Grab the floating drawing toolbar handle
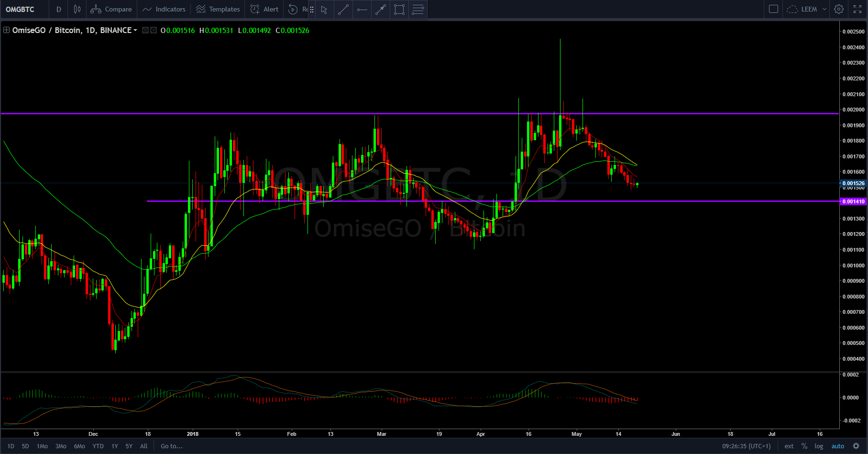This screenshot has height=454, width=868. coord(312,9)
